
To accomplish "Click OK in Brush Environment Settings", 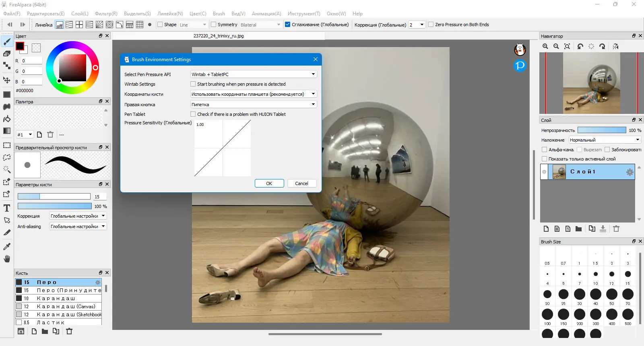I will [x=269, y=183].
